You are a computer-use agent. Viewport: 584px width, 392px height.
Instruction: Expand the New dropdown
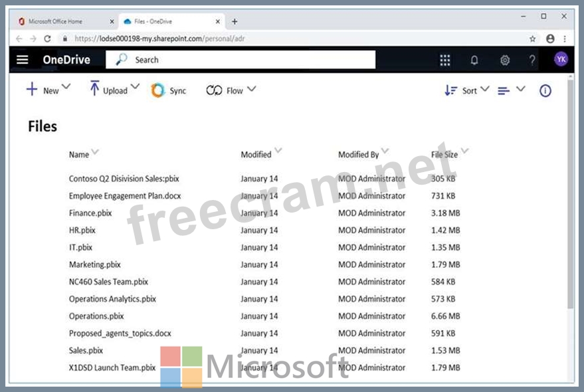(66, 87)
